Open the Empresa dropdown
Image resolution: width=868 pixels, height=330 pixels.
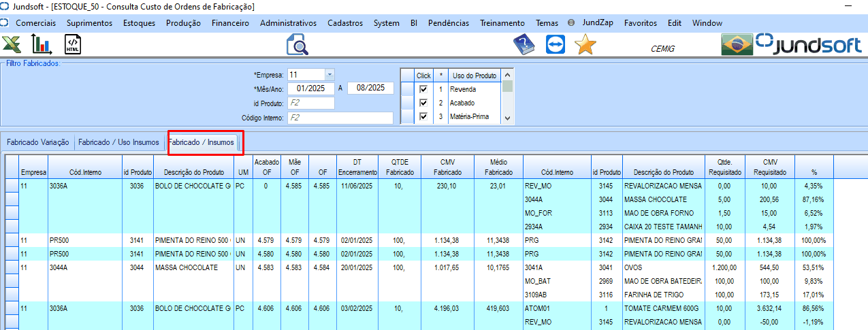click(329, 74)
